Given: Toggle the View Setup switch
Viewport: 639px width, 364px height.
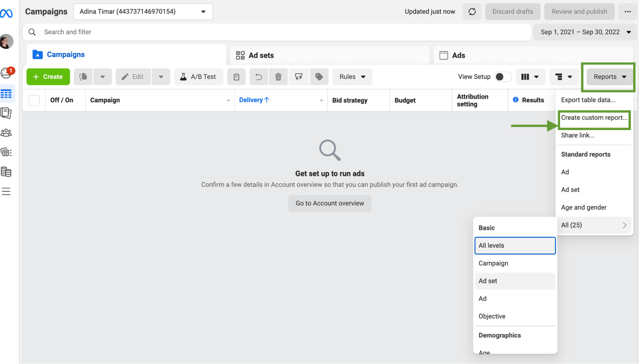Looking at the screenshot, I should 503,77.
